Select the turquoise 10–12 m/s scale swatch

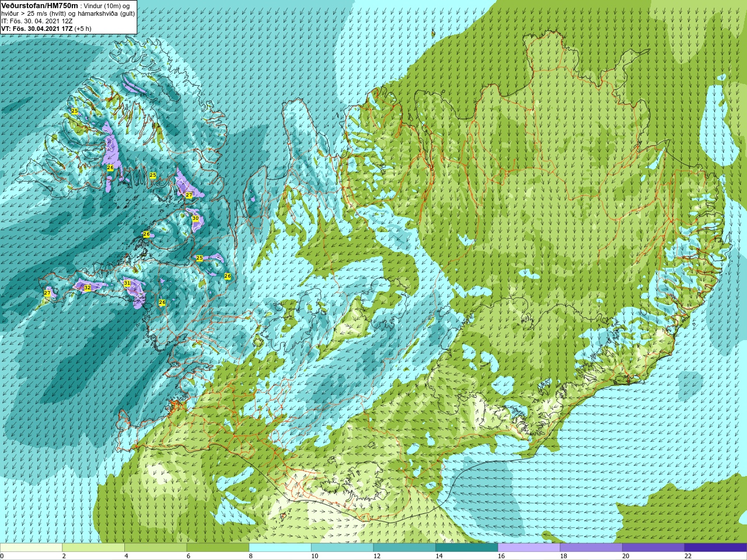(x=342, y=548)
